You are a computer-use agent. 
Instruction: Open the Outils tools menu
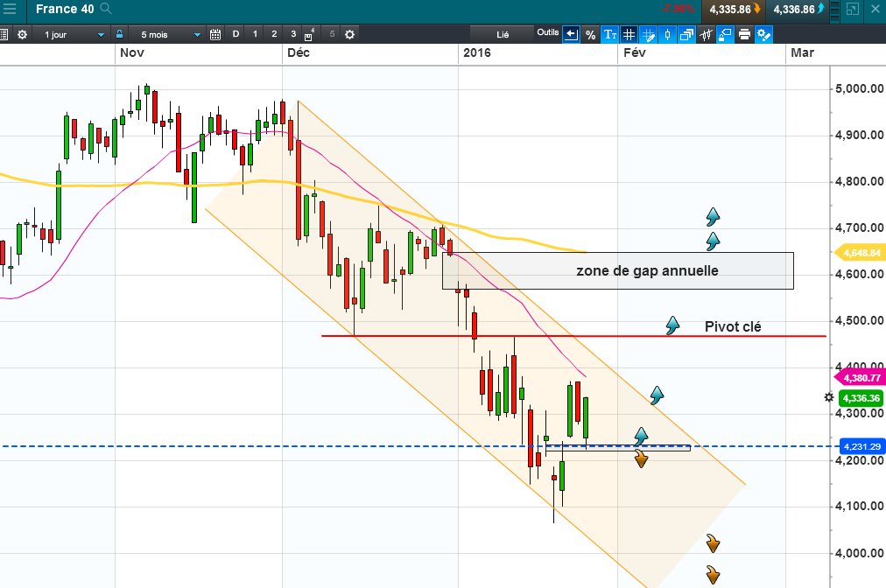click(547, 32)
